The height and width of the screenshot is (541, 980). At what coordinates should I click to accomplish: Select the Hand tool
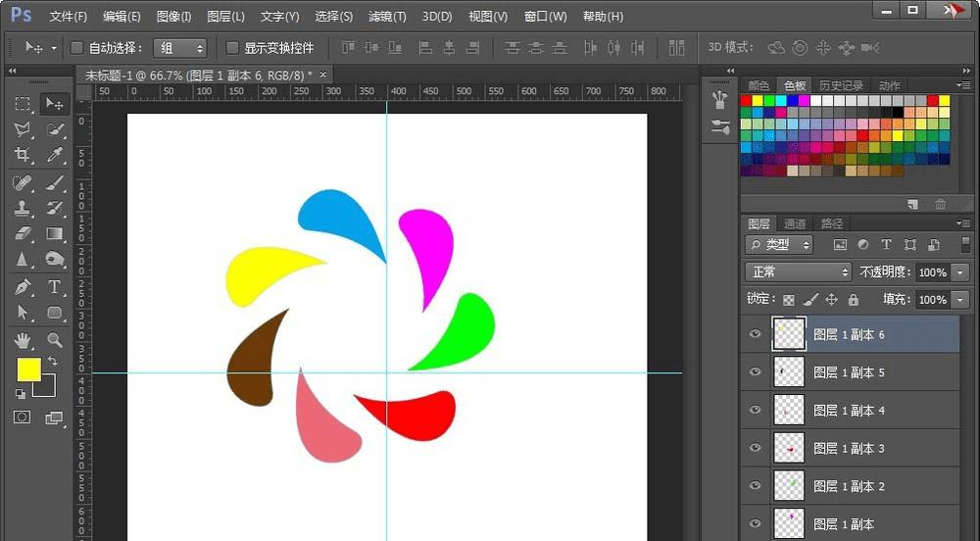[x=23, y=340]
